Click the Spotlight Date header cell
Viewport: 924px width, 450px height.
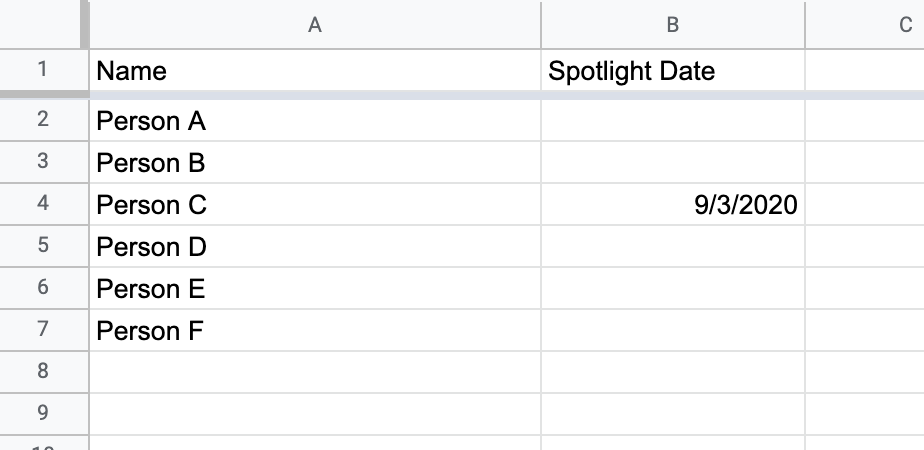point(672,70)
